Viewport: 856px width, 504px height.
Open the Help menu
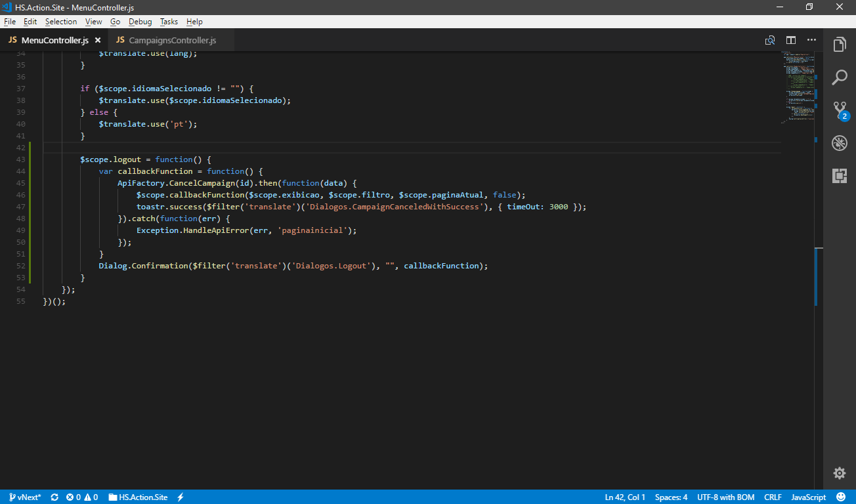(194, 22)
